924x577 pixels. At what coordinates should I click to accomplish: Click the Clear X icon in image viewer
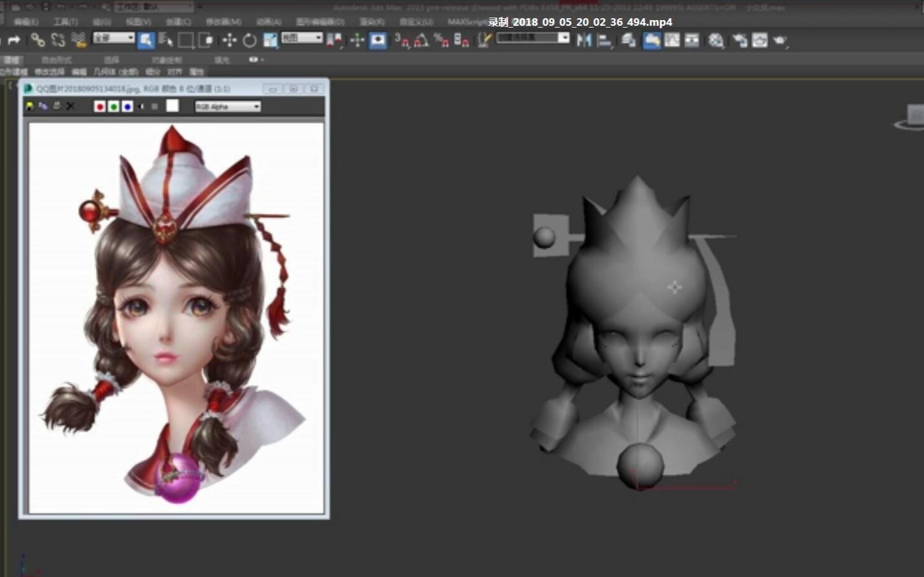tap(70, 106)
